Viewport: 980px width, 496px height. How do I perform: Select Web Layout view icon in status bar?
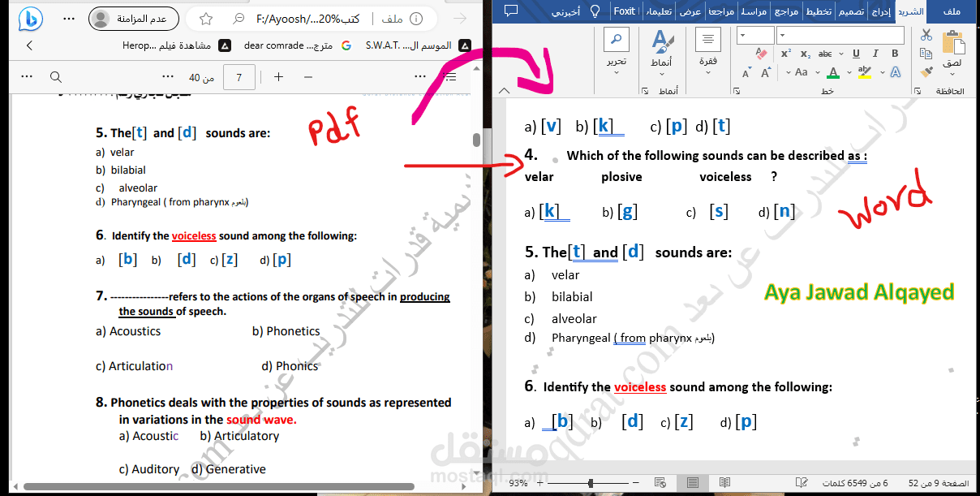click(661, 483)
